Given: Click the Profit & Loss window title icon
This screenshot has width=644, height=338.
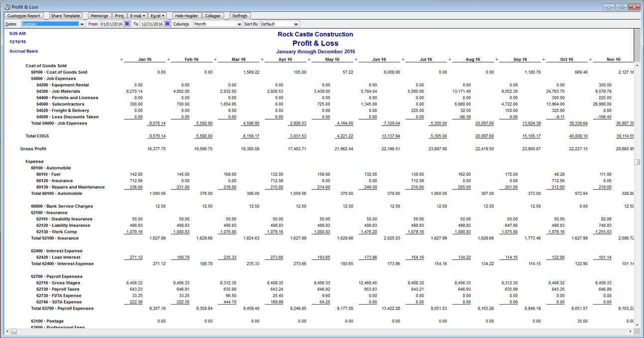Looking at the screenshot, I should click(x=7, y=7).
